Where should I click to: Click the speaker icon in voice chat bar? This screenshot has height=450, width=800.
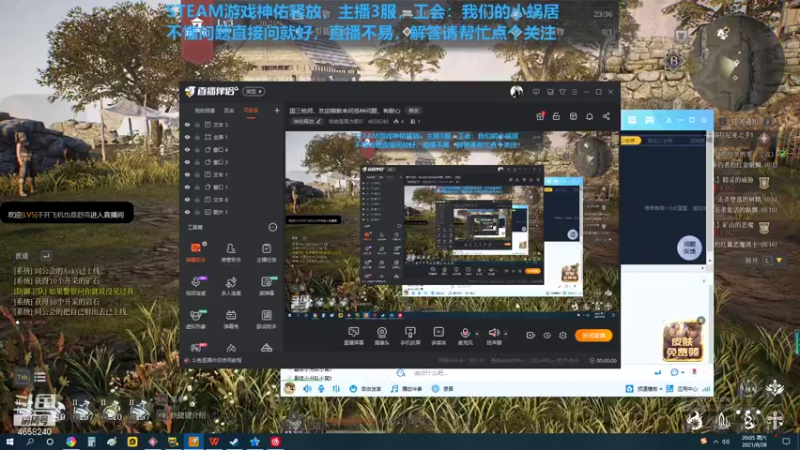tap(307, 389)
